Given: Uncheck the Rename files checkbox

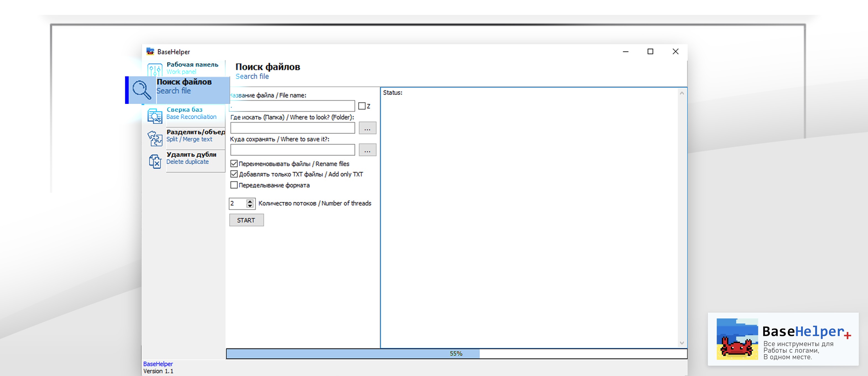Looking at the screenshot, I should pos(234,164).
